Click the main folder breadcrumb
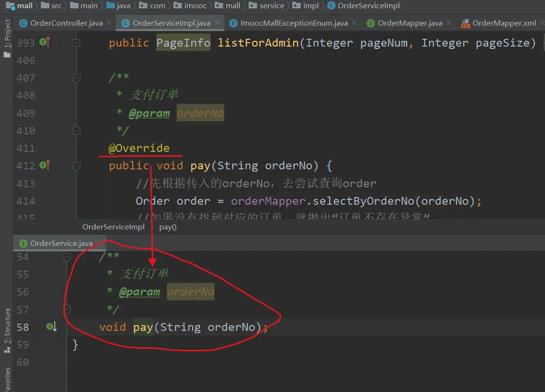This screenshot has width=545, height=392. click(x=84, y=5)
